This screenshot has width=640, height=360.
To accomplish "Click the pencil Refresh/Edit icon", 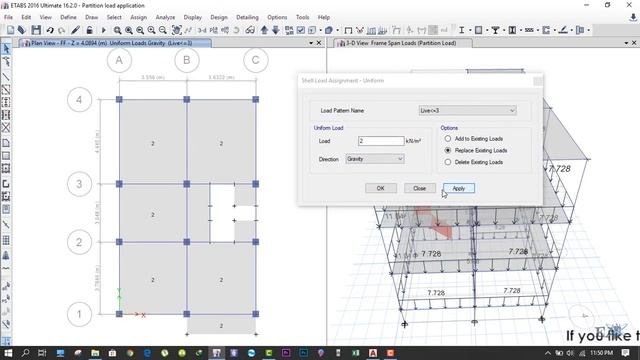I will coord(76,30).
